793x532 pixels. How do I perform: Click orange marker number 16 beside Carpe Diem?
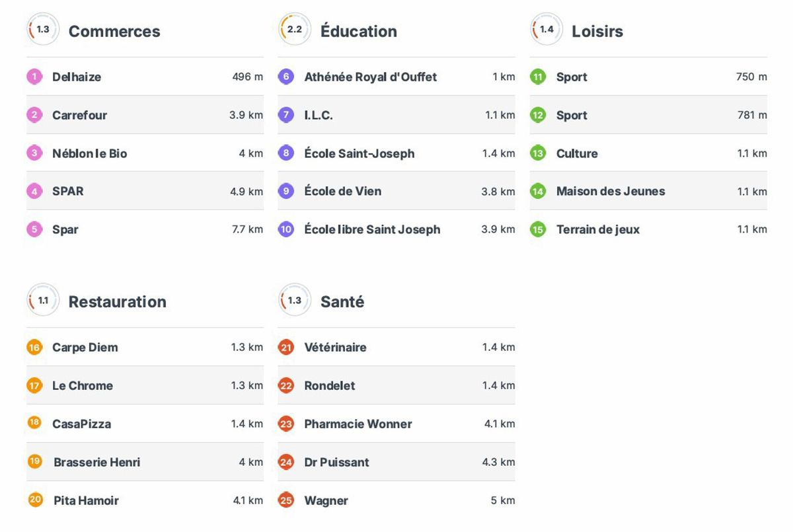tap(34, 347)
